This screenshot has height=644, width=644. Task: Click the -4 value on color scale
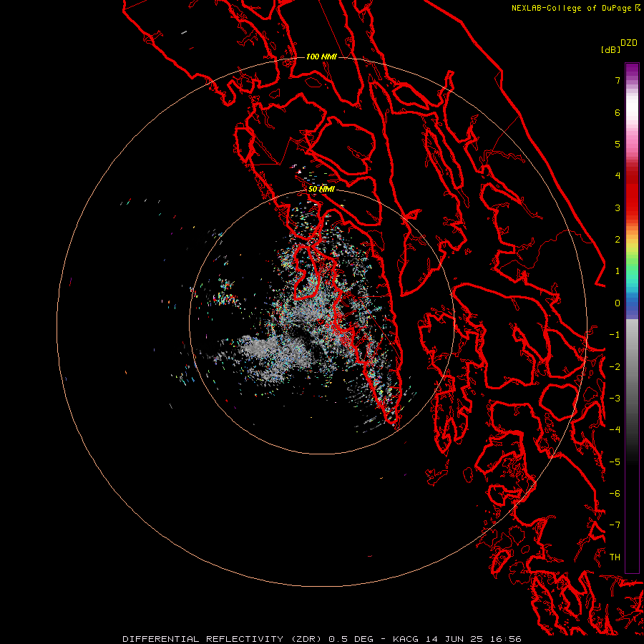tap(615, 430)
